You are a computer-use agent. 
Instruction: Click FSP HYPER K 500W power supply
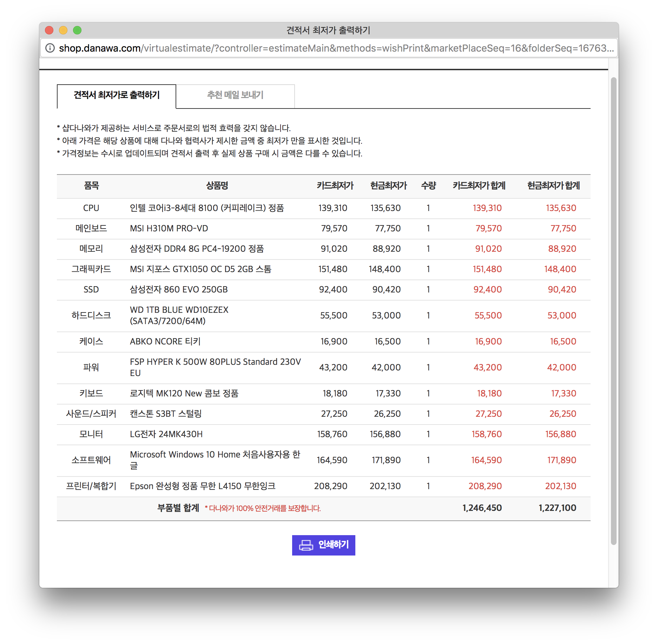[x=215, y=367]
